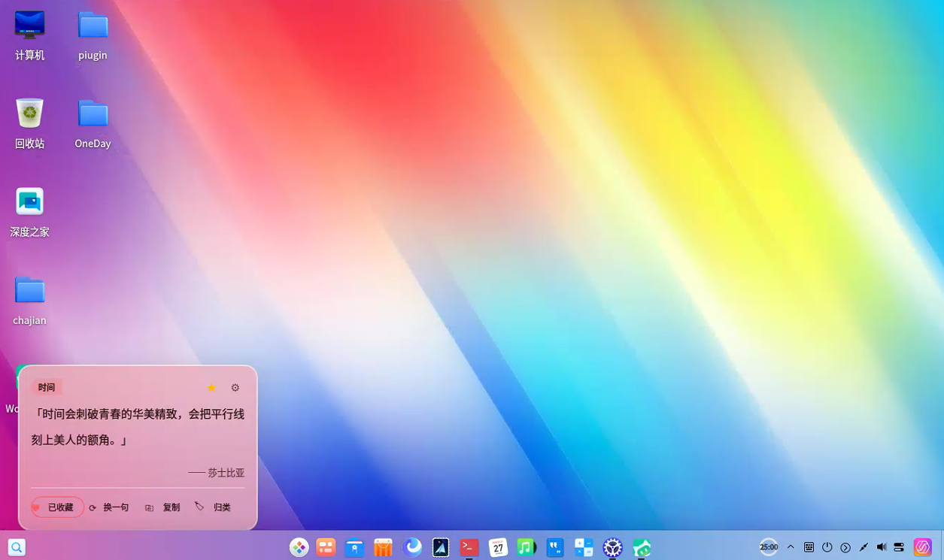Click 复制 to copy the quote
This screenshot has width=944, height=560.
click(x=162, y=507)
